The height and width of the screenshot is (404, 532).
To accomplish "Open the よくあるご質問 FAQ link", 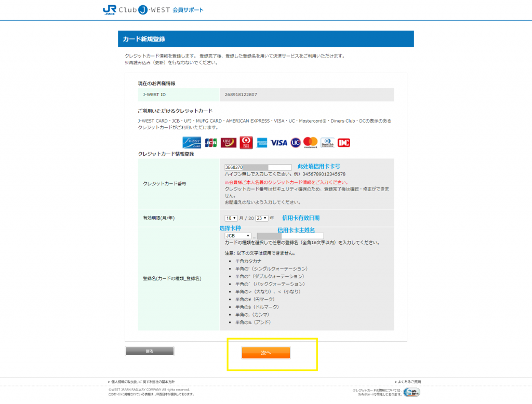I will pos(408,382).
